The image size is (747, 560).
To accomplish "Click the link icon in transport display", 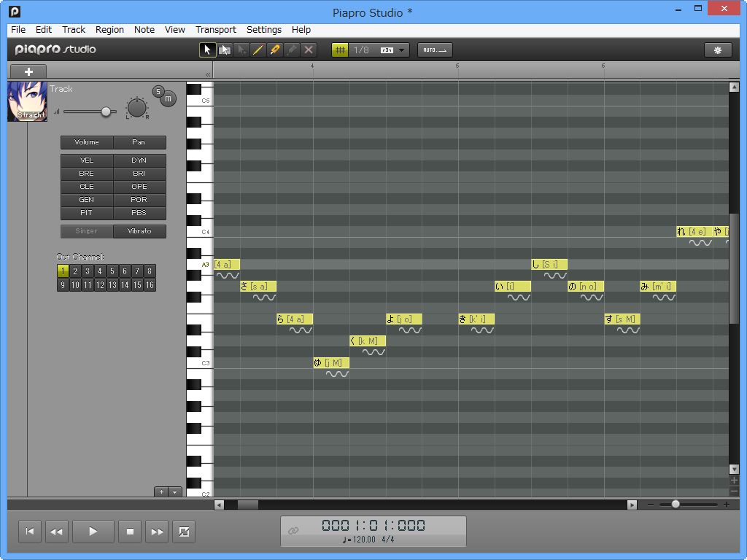I will coord(293,531).
